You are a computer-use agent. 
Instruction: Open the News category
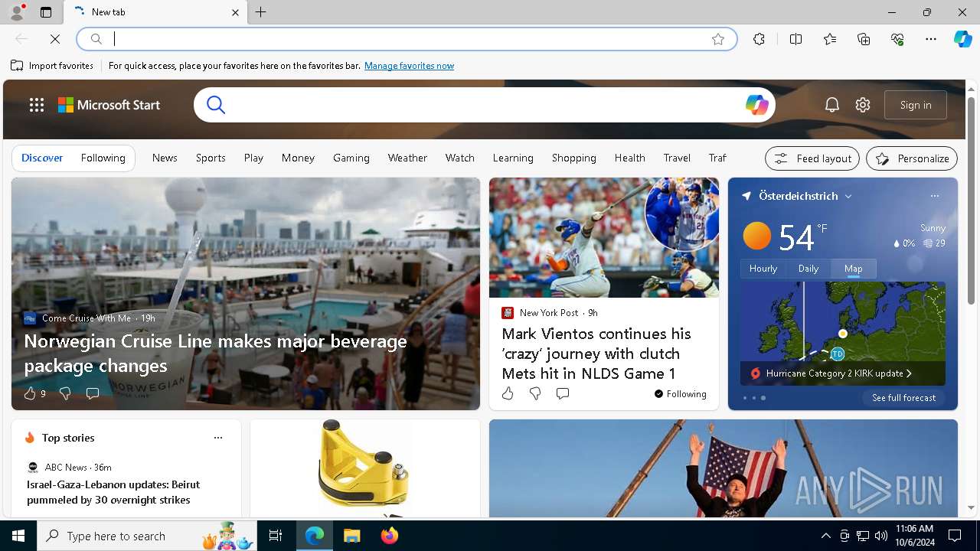click(165, 158)
